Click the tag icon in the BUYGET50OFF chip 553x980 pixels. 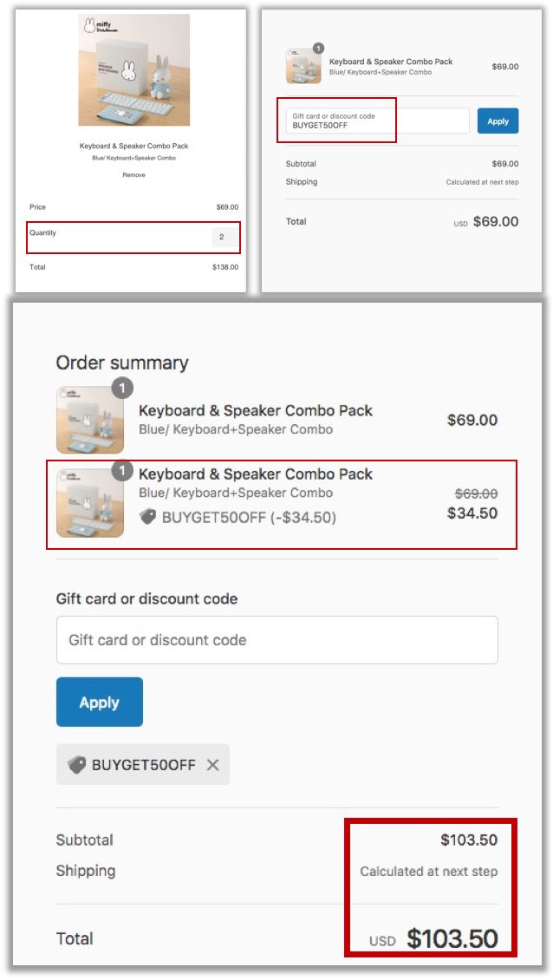pyautogui.click(x=77, y=765)
